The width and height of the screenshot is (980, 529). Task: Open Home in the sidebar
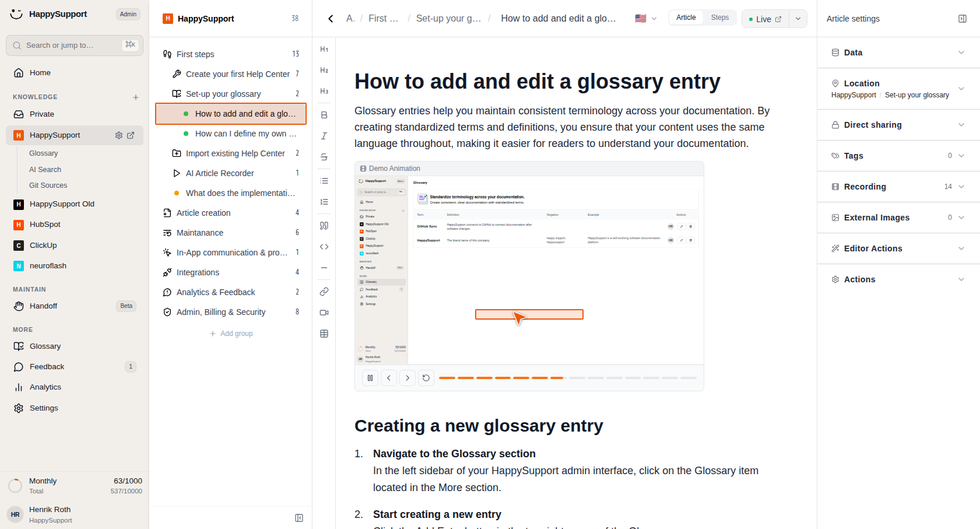coord(75,73)
